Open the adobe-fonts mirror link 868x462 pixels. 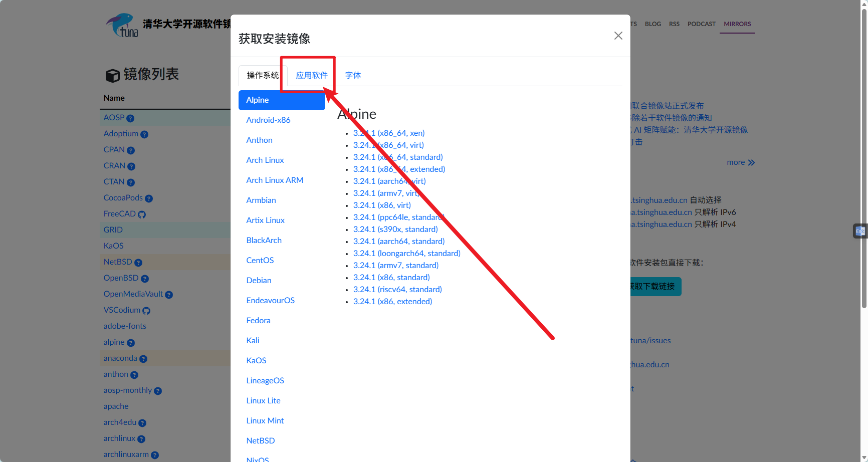pyautogui.click(x=125, y=326)
